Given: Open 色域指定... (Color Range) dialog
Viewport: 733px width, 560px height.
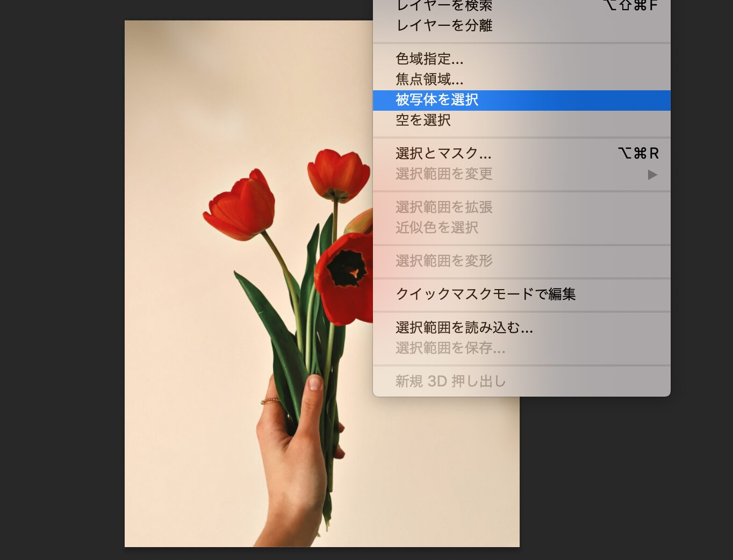Looking at the screenshot, I should [x=429, y=59].
